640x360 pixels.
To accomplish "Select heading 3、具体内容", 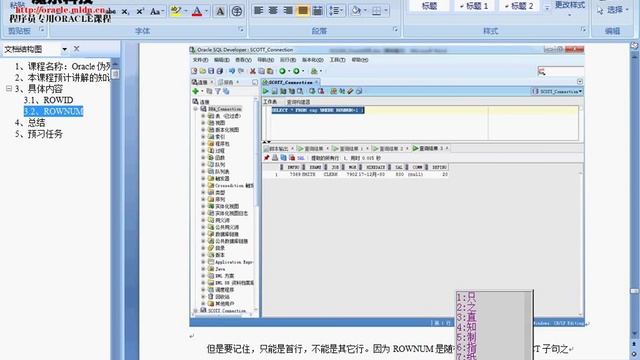I will coord(39,89).
